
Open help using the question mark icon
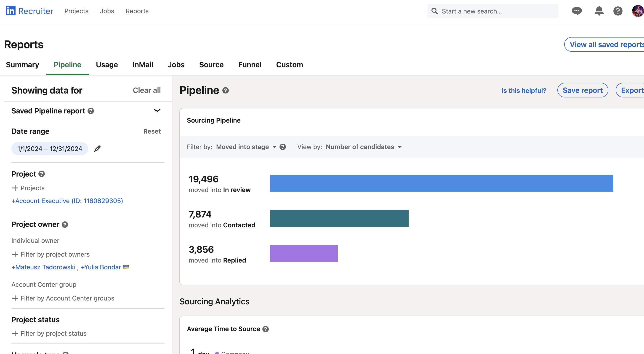pyautogui.click(x=618, y=11)
